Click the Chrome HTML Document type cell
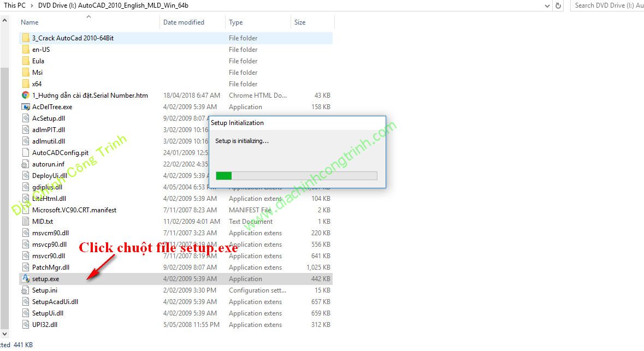The height and width of the screenshot is (351, 644). click(x=257, y=95)
